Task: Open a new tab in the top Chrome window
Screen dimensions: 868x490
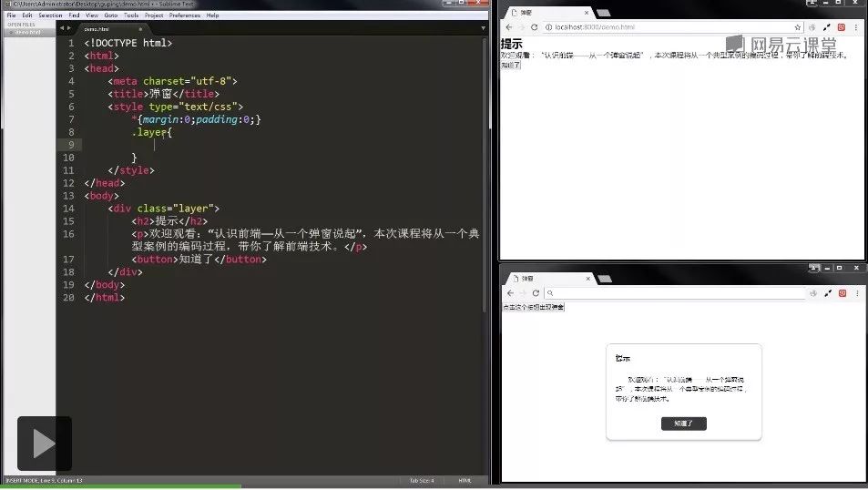Action: tap(603, 13)
